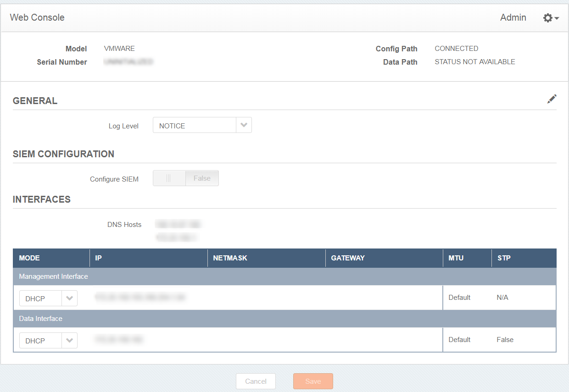Expand the Log Level NOTICE dropdown
Viewport: 569px width, 392px height.
244,125
